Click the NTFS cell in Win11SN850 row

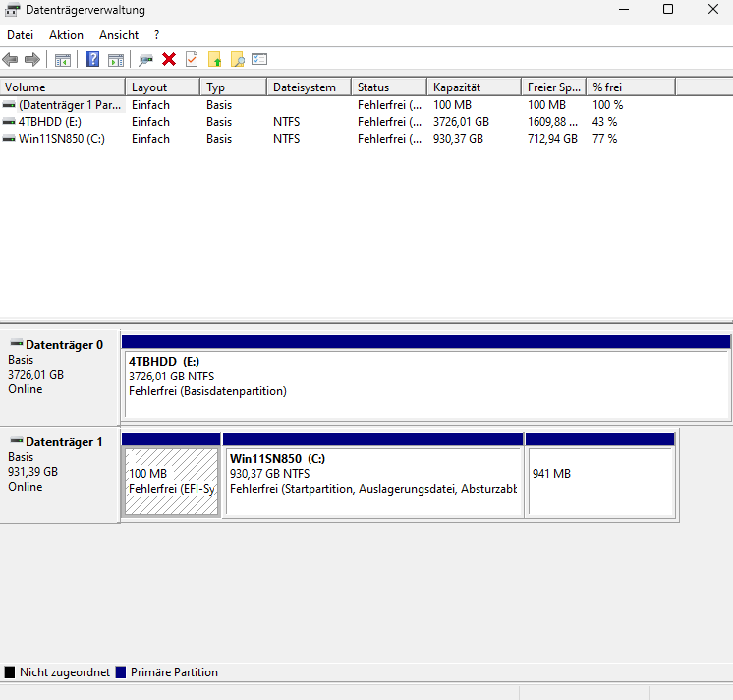[287, 139]
